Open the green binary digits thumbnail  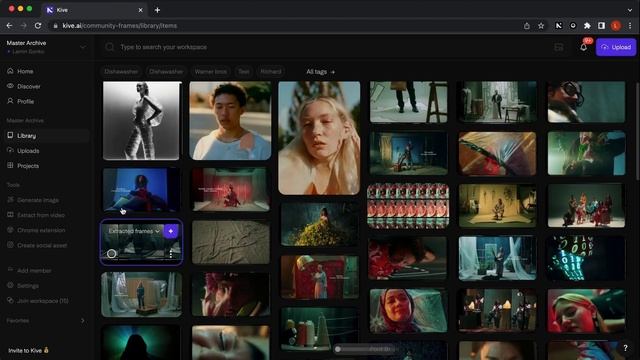point(586,258)
